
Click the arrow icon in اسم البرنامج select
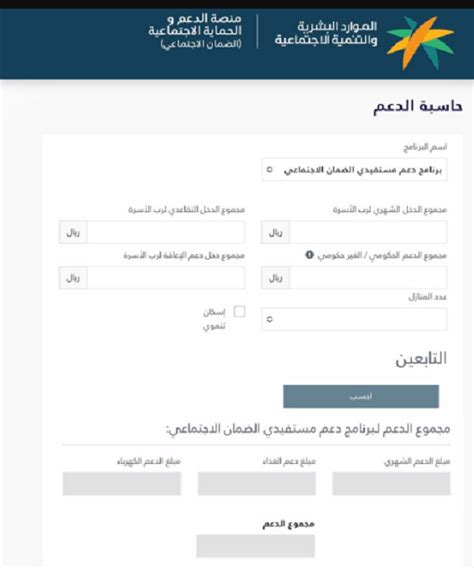[269, 170]
